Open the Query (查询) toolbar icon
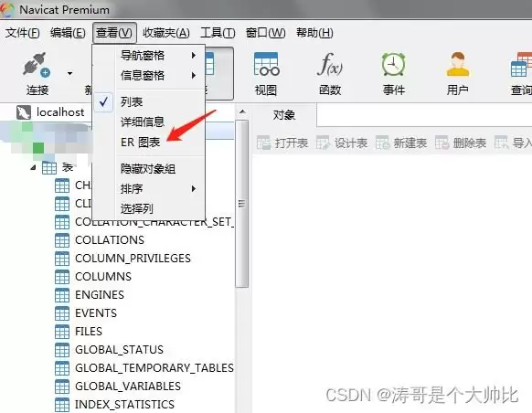Viewport: 532px width, 413px height. point(521,64)
